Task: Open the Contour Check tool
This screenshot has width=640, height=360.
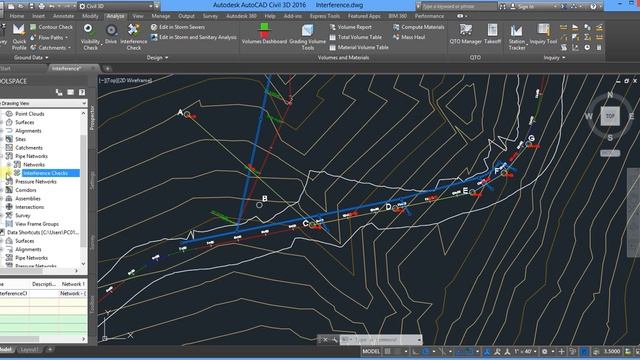Action: (51, 27)
